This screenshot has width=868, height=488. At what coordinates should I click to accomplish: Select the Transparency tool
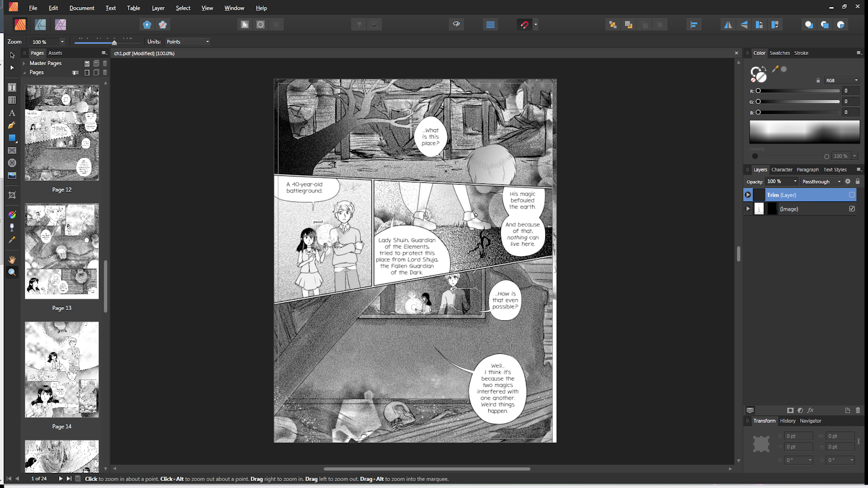tap(12, 227)
